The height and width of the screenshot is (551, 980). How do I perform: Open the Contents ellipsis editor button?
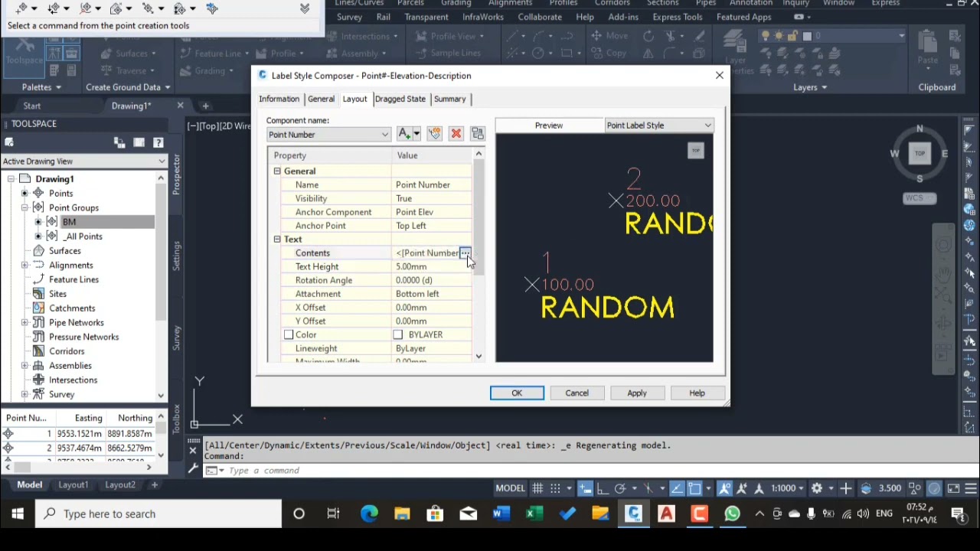coord(465,253)
